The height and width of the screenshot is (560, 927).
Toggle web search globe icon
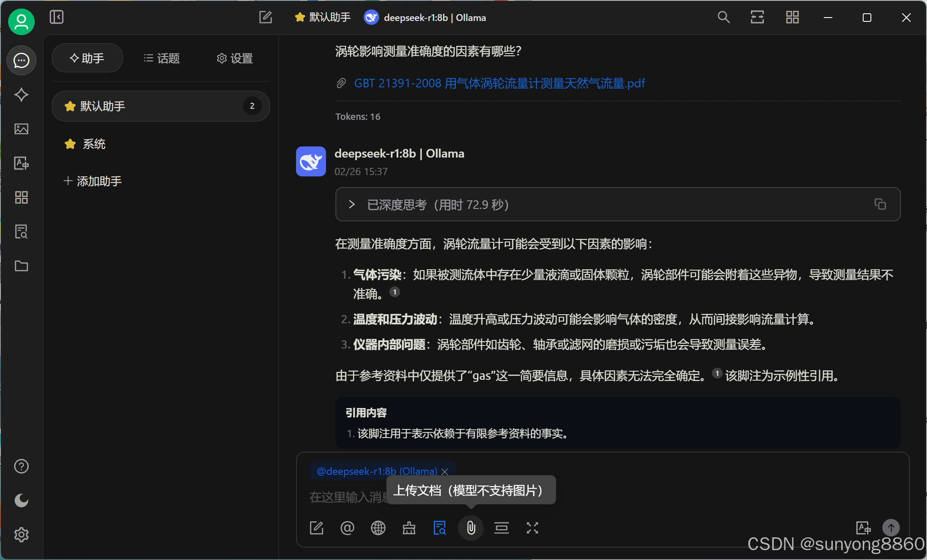click(378, 528)
